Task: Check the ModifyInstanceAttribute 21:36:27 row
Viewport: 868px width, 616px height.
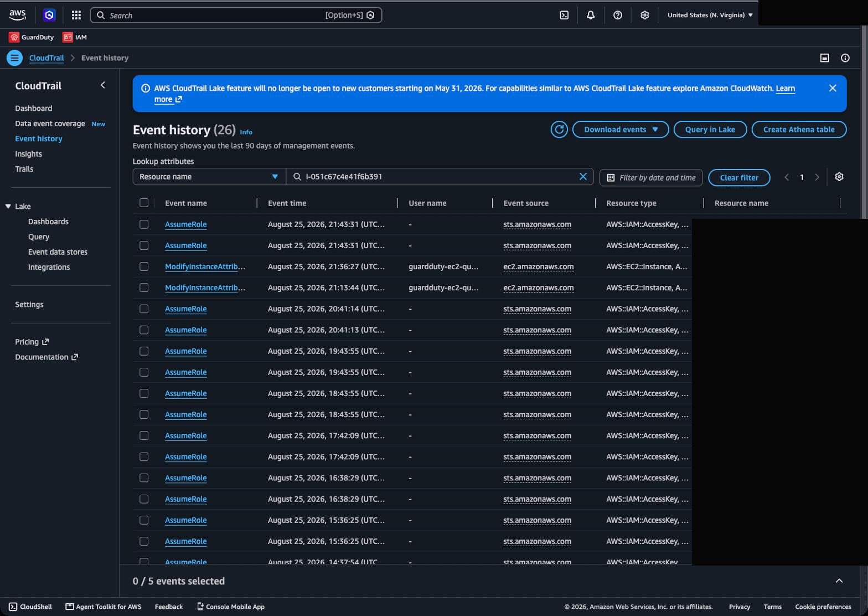Action: pos(144,266)
